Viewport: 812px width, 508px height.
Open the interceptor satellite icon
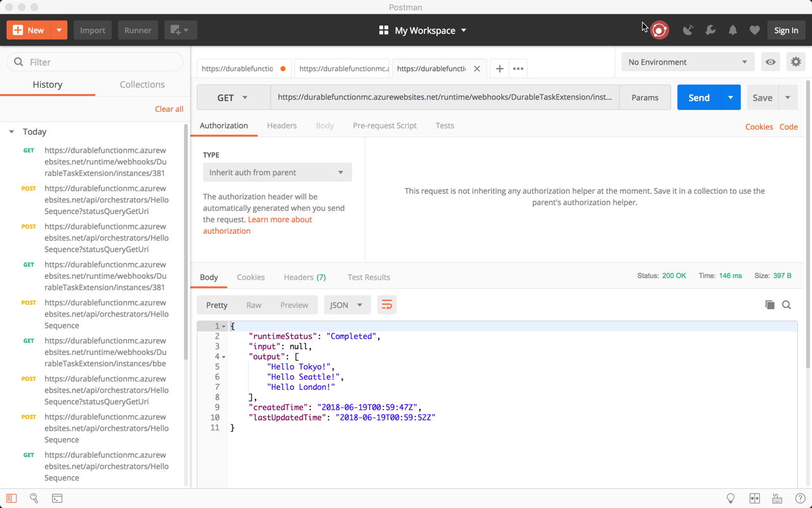click(x=688, y=30)
